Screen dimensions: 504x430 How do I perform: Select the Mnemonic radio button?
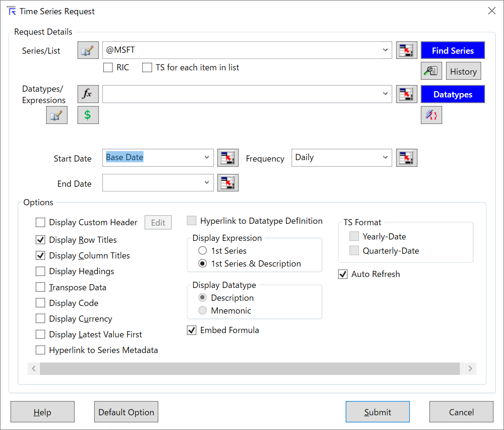click(202, 310)
